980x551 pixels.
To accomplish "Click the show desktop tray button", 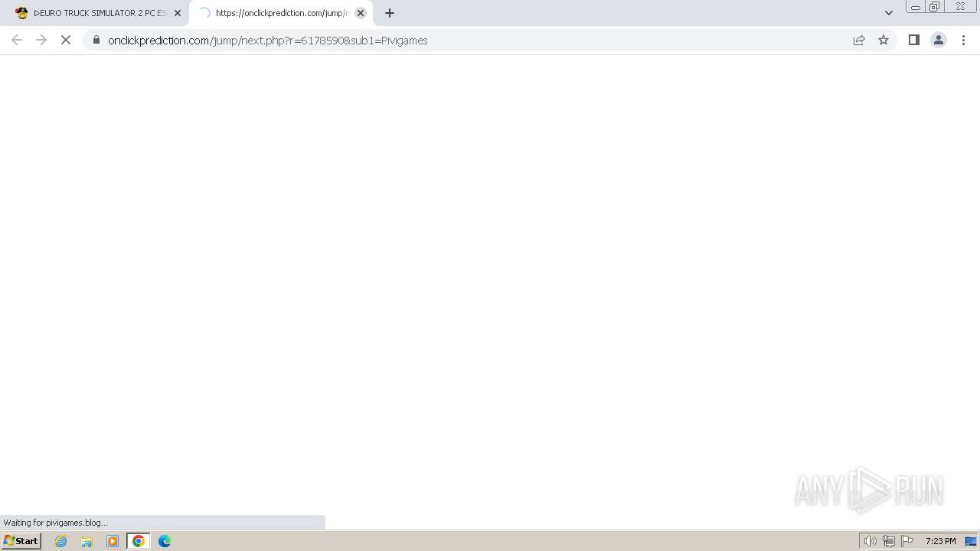I will pyautogui.click(x=971, y=541).
